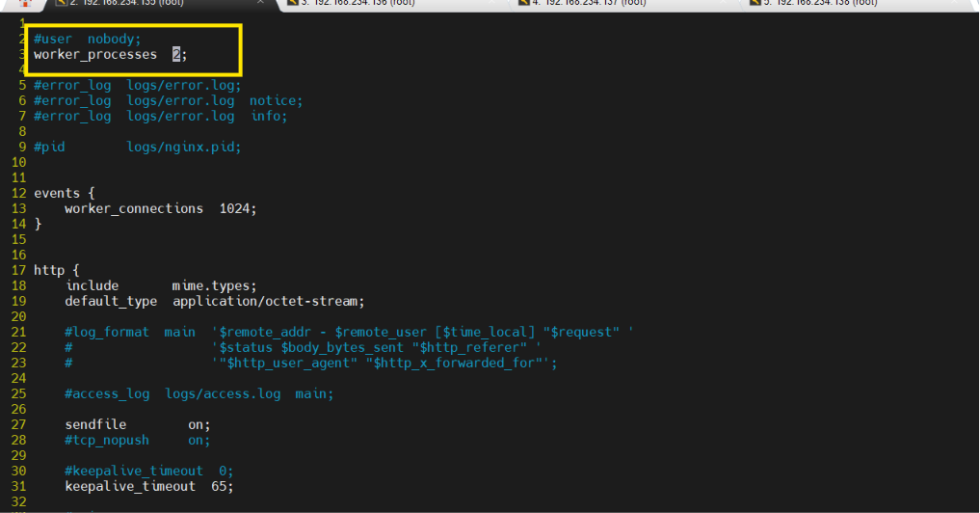
Task: Click the '$body_bytes_sent' variable text
Action: 342,347
